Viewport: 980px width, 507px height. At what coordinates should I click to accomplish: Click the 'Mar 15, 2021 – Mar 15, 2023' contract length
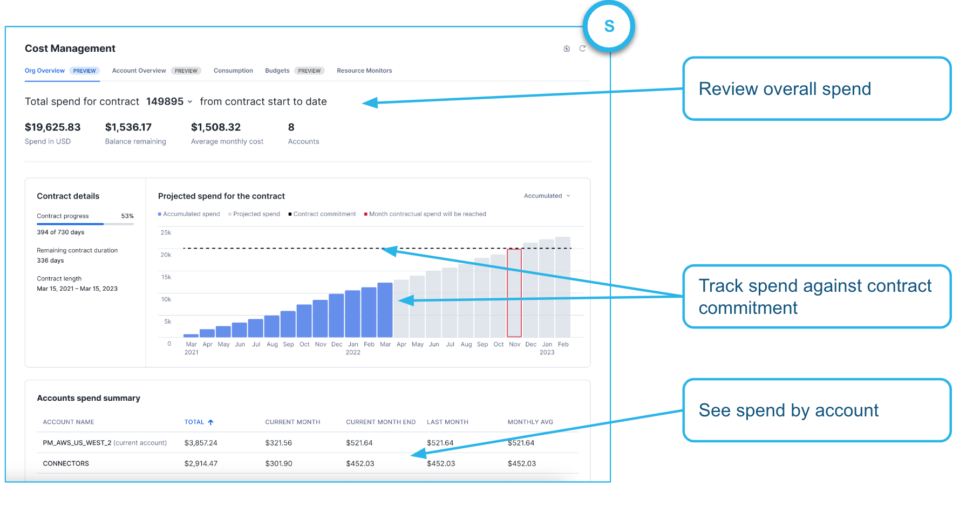pyautogui.click(x=77, y=289)
